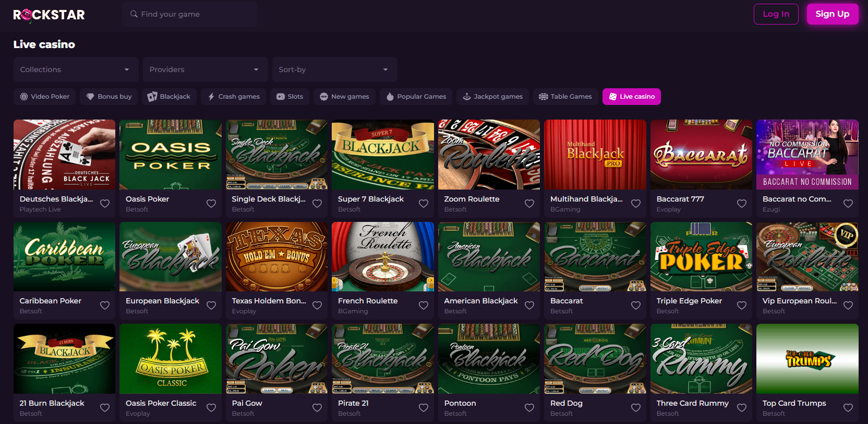This screenshot has width=868, height=424.
Task: Tap heart icon for Red Dog
Action: pyautogui.click(x=636, y=408)
